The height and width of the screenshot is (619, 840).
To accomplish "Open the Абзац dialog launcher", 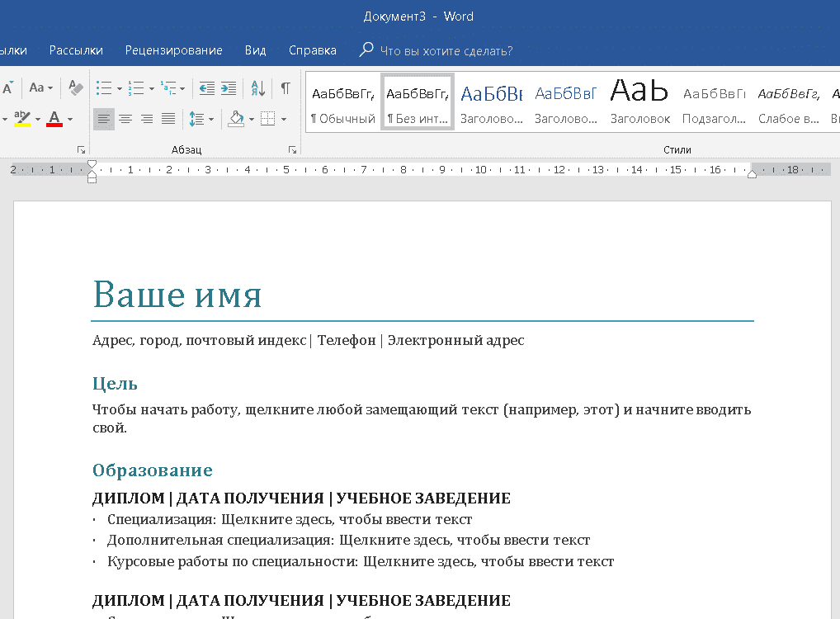I will coord(292,149).
